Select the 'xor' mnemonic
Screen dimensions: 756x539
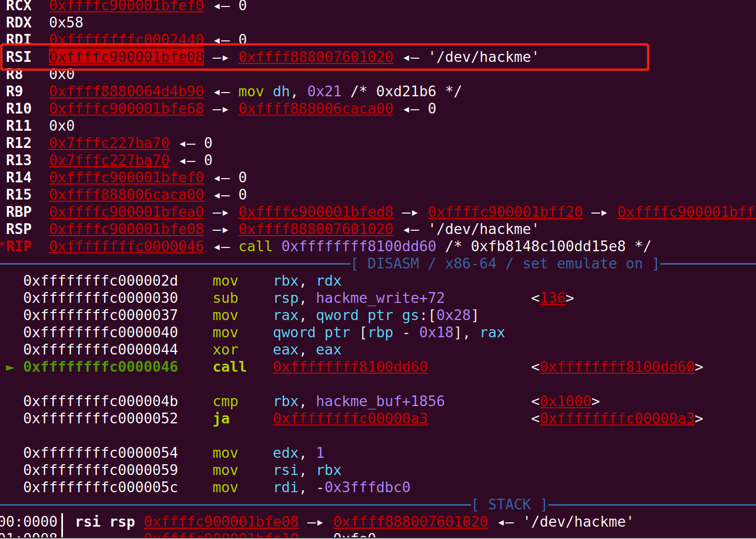225,350
